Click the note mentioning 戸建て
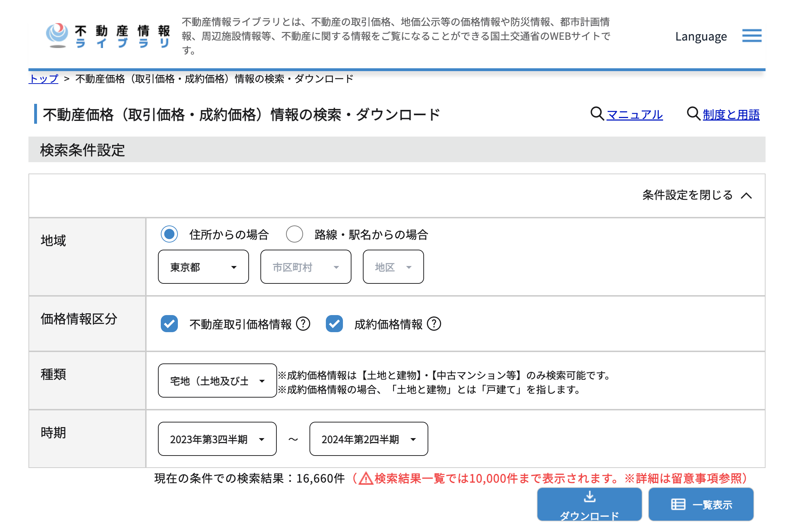 point(429,389)
